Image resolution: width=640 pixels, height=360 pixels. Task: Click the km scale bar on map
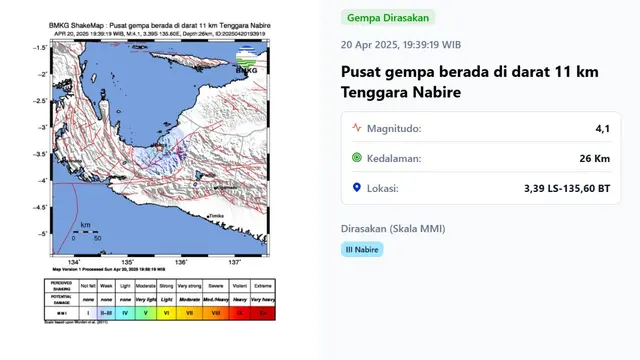[85, 232]
